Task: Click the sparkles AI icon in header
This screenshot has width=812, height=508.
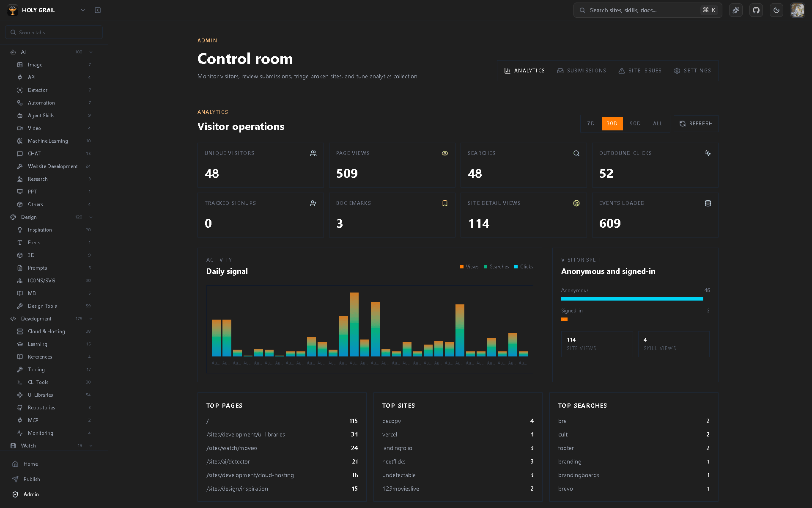Action: 736,10
